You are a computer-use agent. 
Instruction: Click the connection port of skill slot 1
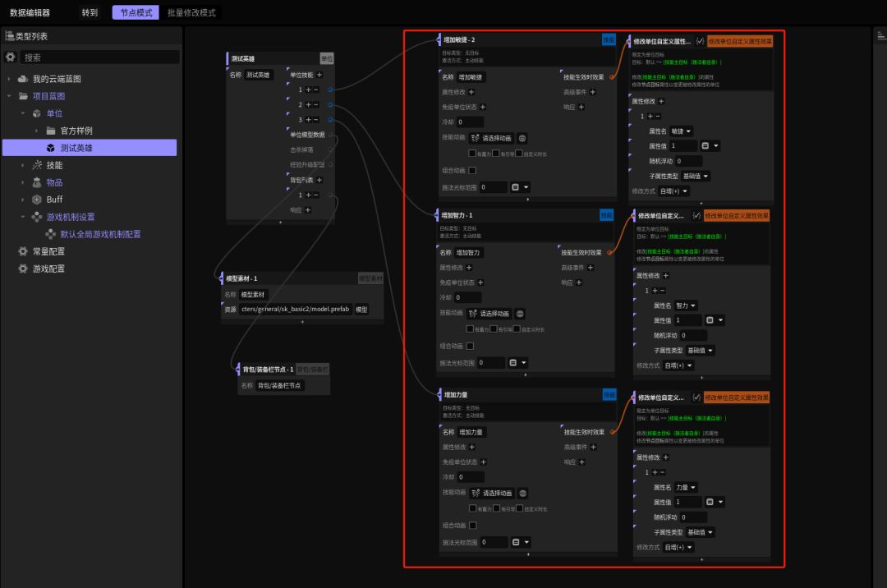click(x=330, y=90)
